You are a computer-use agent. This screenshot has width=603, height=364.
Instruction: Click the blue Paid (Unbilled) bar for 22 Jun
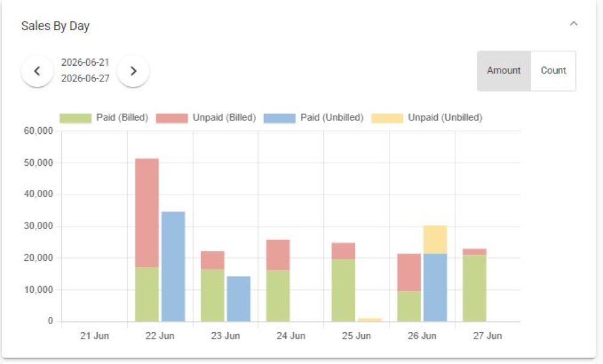173,266
